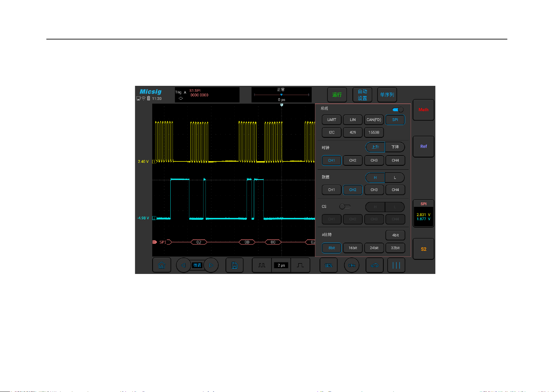This screenshot has width=554, height=392.
Task: Open the Trig A S1:SPI trigger info box
Action: [207, 95]
